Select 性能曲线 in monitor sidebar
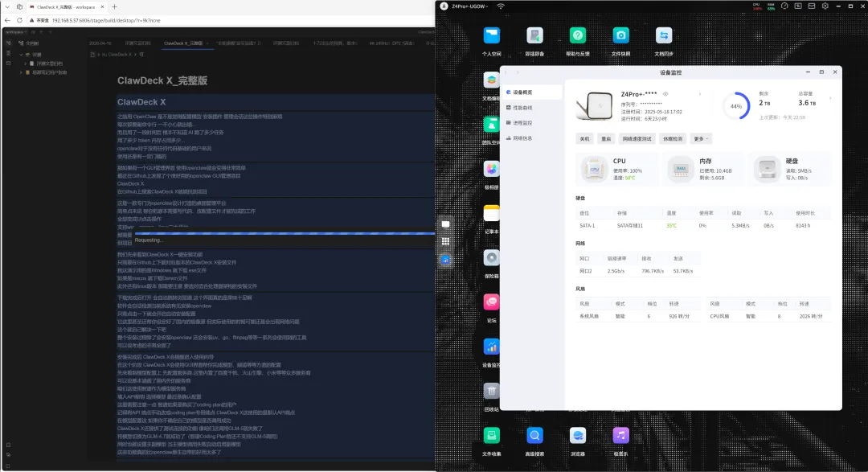The image size is (868, 472). point(532,108)
